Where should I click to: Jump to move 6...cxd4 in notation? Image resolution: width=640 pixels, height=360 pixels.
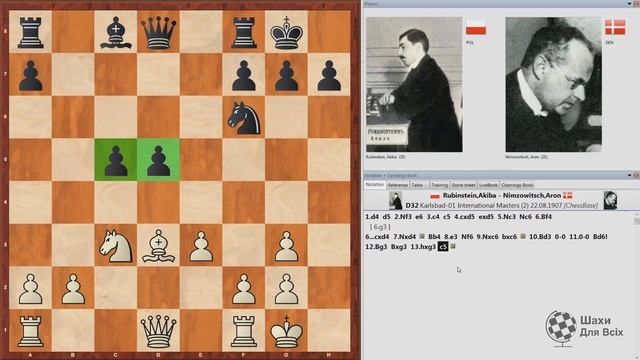point(377,237)
